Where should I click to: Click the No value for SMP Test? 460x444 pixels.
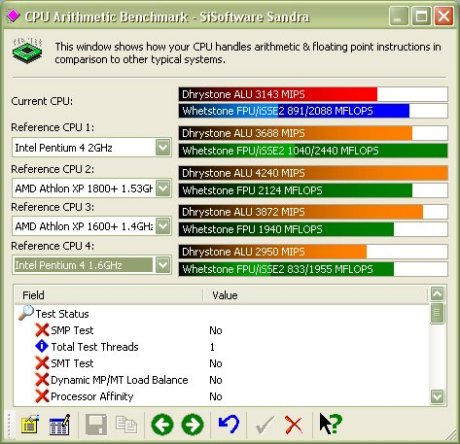(216, 330)
